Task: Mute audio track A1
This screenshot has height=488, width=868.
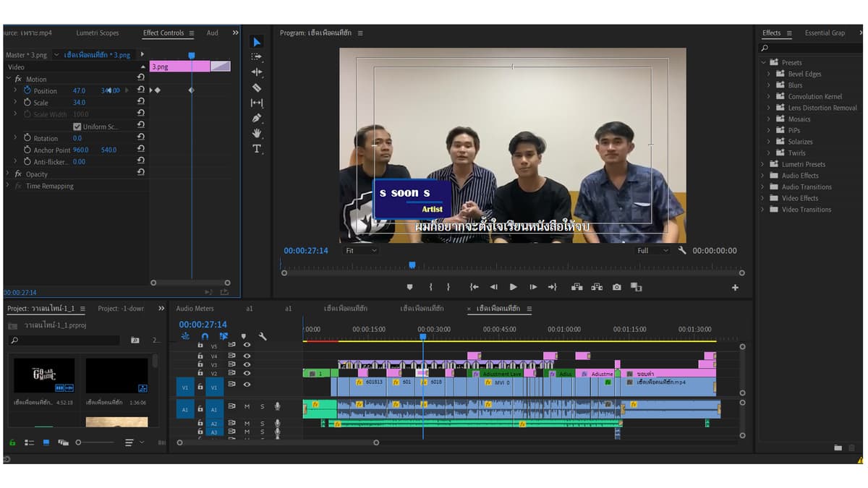Action: pos(247,407)
